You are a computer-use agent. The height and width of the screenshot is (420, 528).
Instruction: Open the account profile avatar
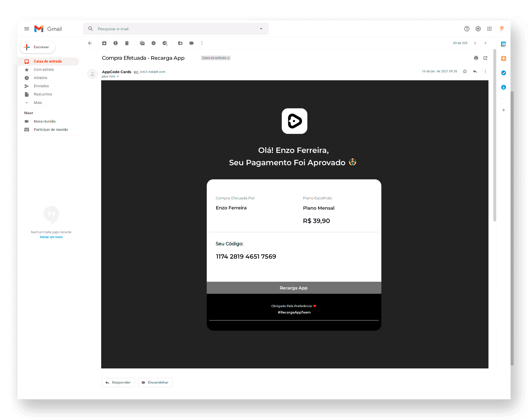pyautogui.click(x=502, y=29)
